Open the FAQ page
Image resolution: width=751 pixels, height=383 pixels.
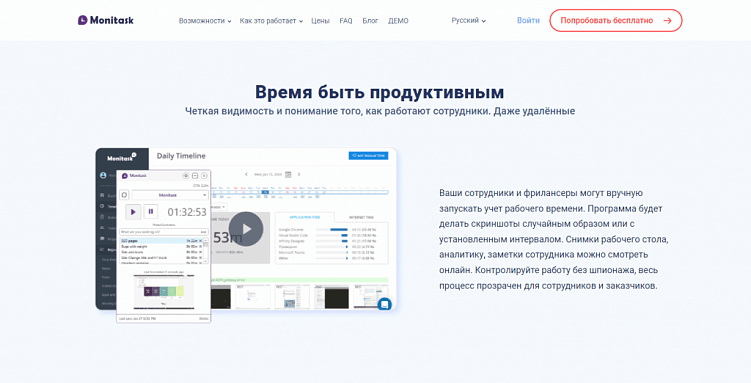click(x=346, y=21)
